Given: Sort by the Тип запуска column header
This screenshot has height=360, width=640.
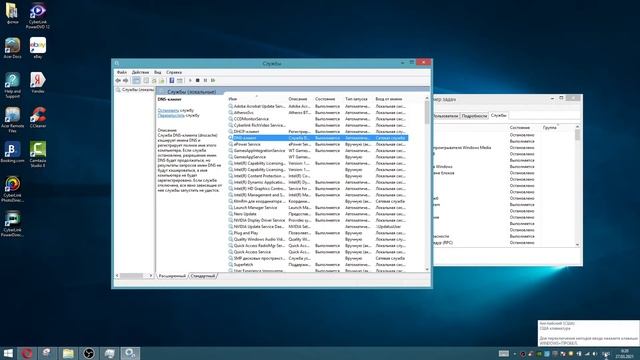Looking at the screenshot, I should tap(356, 99).
